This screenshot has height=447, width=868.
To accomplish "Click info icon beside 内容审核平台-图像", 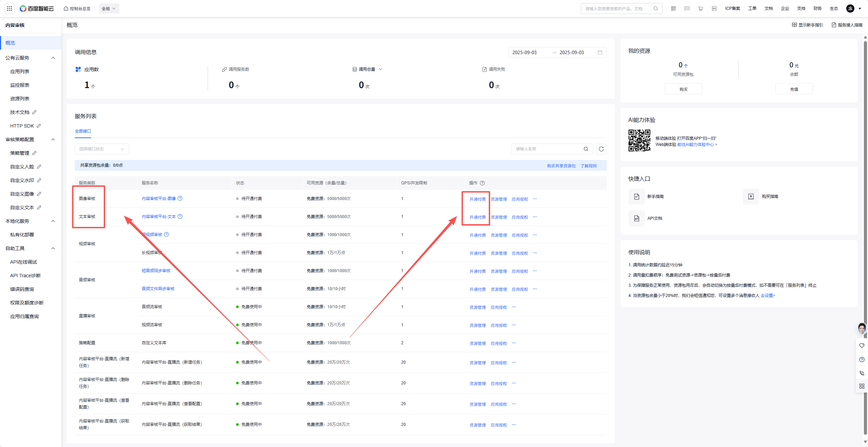I will tap(180, 199).
